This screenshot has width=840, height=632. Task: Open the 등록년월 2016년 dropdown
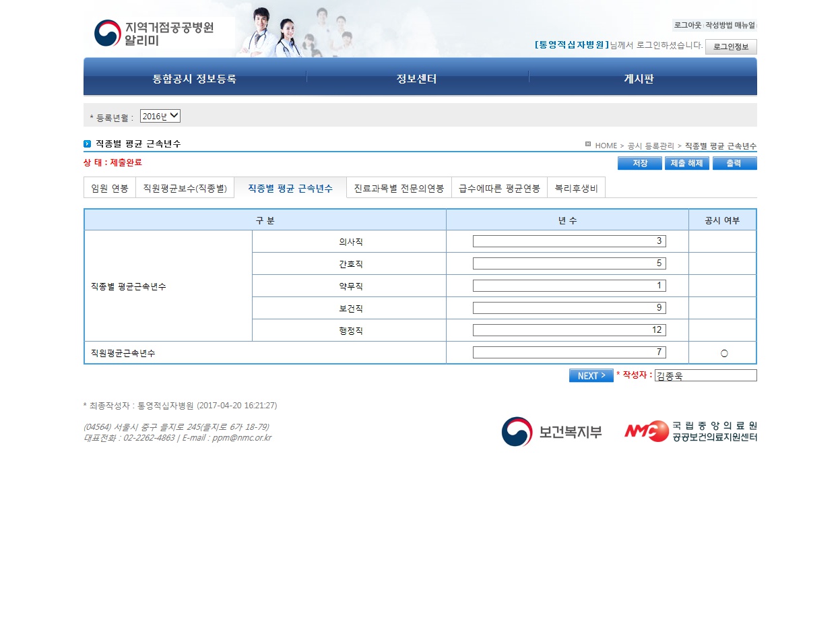pyautogui.click(x=160, y=117)
